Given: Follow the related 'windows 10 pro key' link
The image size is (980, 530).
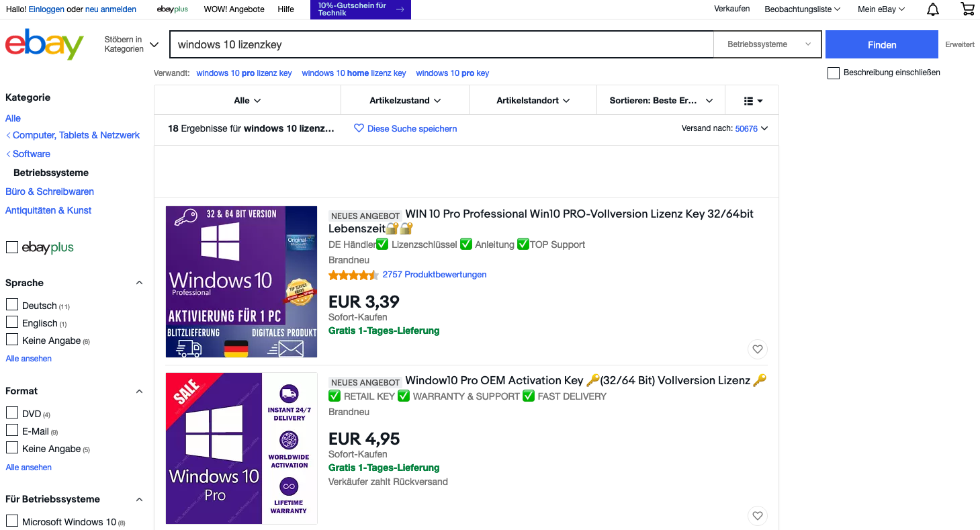Looking at the screenshot, I should coord(452,73).
